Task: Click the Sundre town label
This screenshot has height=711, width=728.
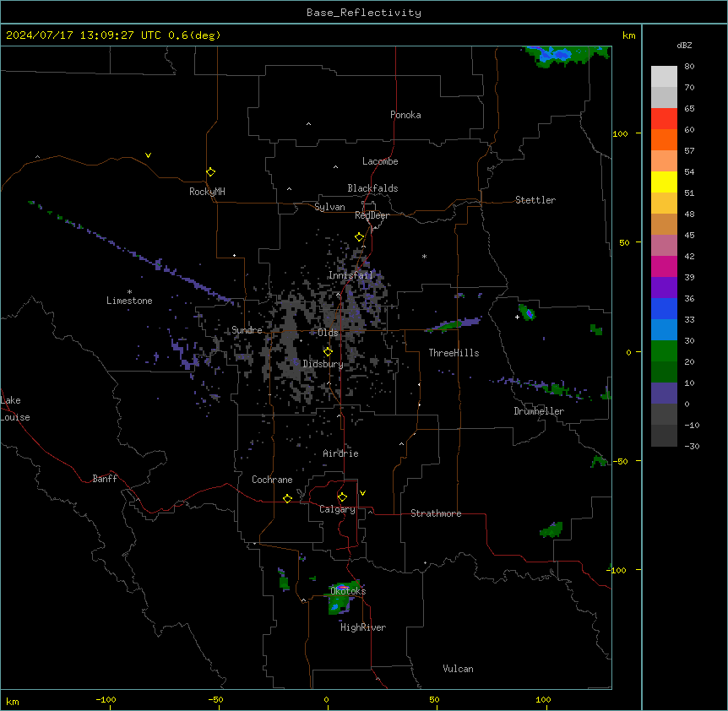Action: pos(247,330)
